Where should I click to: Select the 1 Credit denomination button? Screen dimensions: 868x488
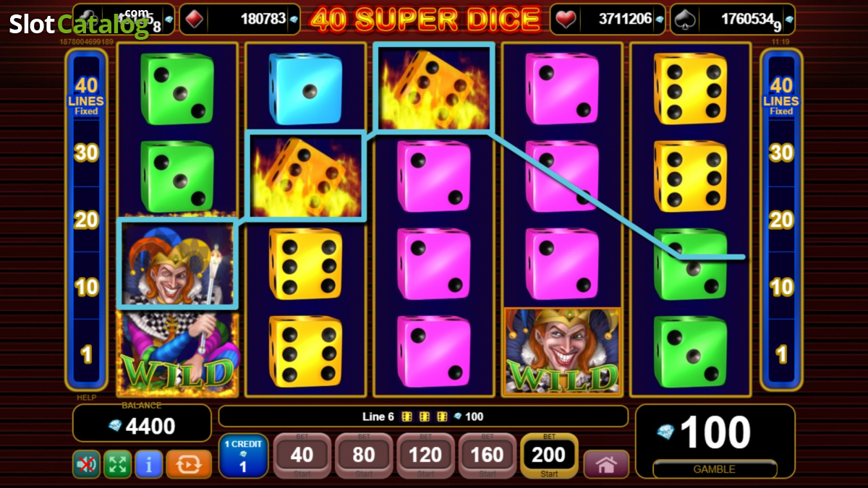coord(243,456)
